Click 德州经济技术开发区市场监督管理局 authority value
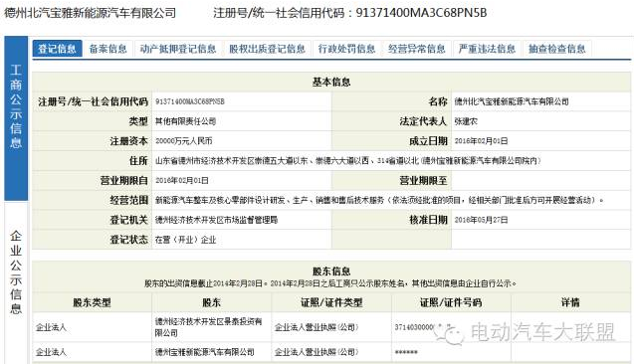The width and height of the screenshot is (634, 364). 216,220
